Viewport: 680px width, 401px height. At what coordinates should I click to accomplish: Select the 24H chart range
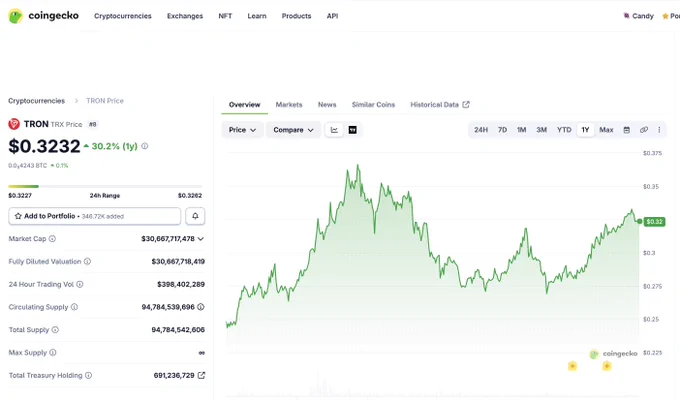[481, 130]
